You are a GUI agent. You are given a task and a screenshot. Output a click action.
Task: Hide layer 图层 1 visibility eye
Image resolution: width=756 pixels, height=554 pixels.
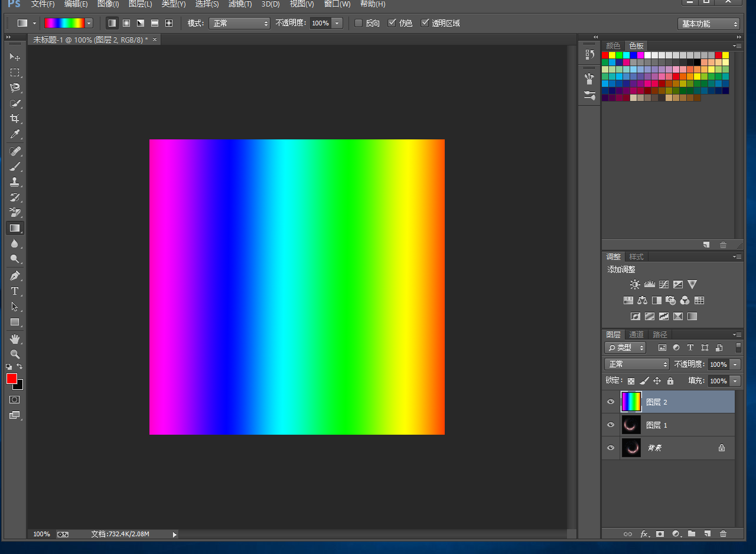coord(611,425)
